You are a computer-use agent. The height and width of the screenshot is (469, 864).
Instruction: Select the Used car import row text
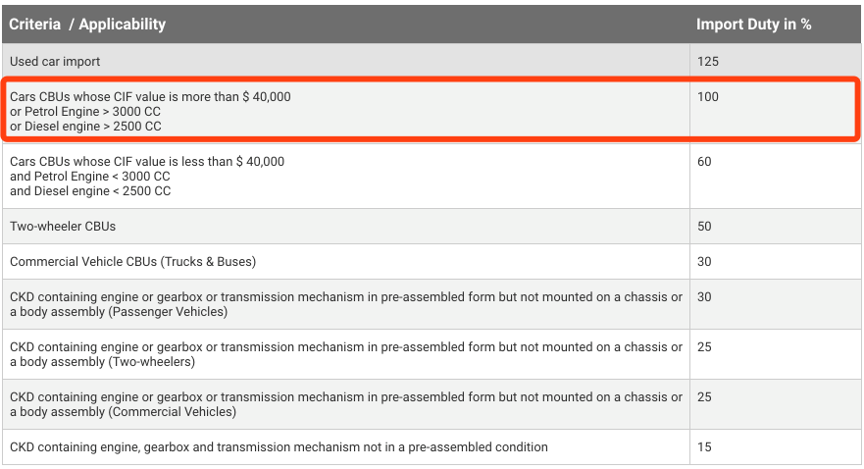tap(55, 62)
